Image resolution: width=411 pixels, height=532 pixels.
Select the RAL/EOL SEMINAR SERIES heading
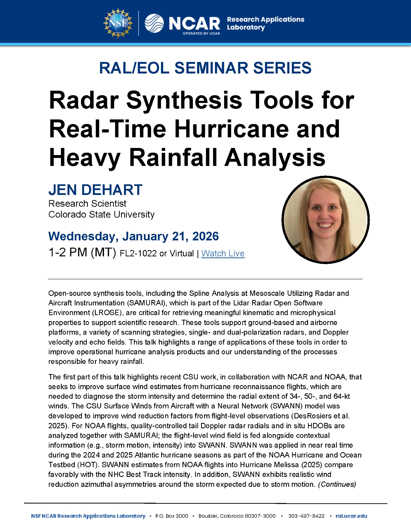click(205, 68)
